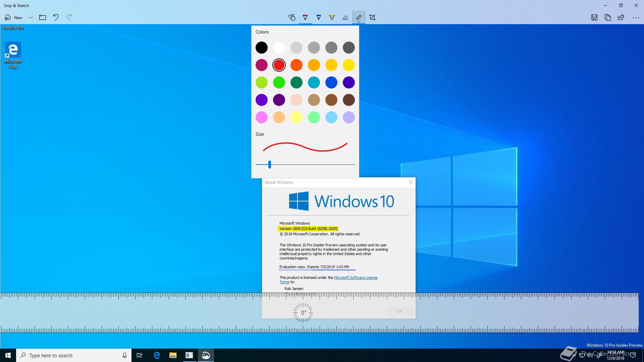Click the copyright 2018 Microsoft Corporation line

point(320,234)
